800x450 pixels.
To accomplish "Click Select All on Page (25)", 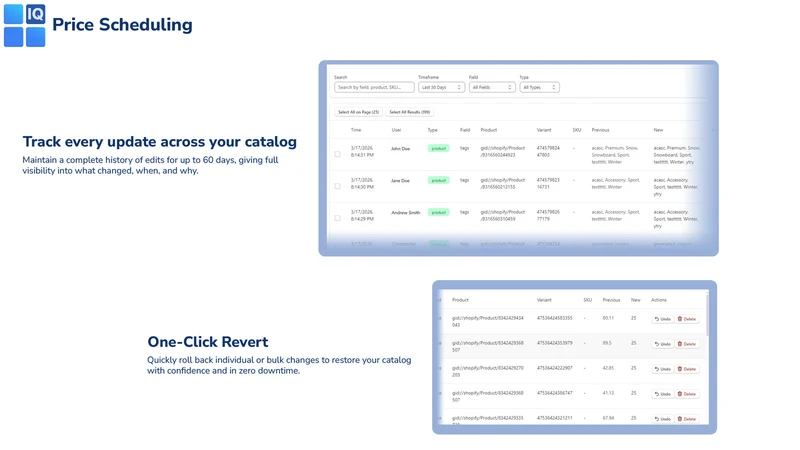I will (358, 112).
